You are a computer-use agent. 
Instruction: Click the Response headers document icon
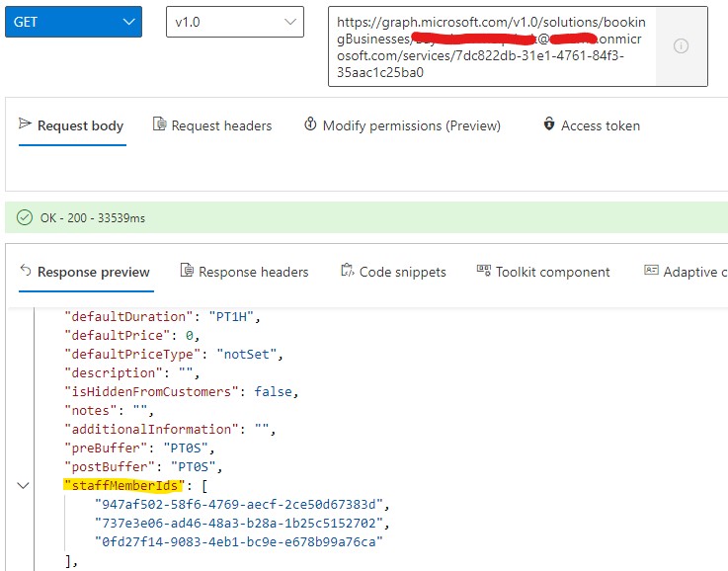187,270
